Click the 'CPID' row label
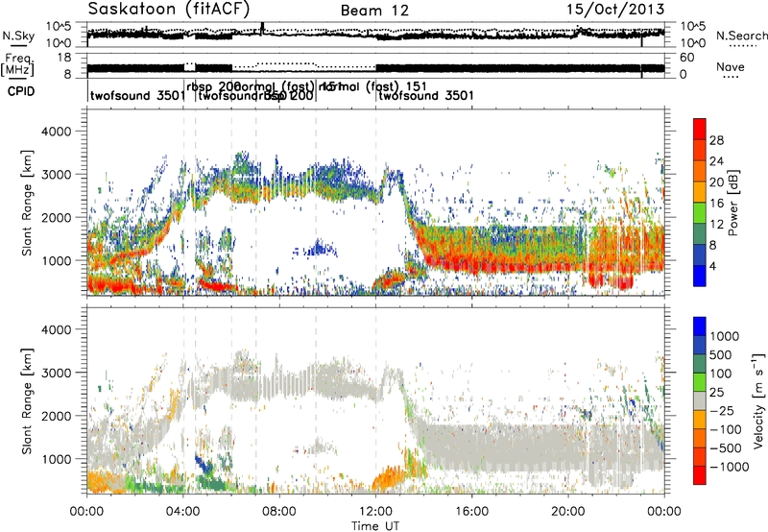 pyautogui.click(x=21, y=91)
